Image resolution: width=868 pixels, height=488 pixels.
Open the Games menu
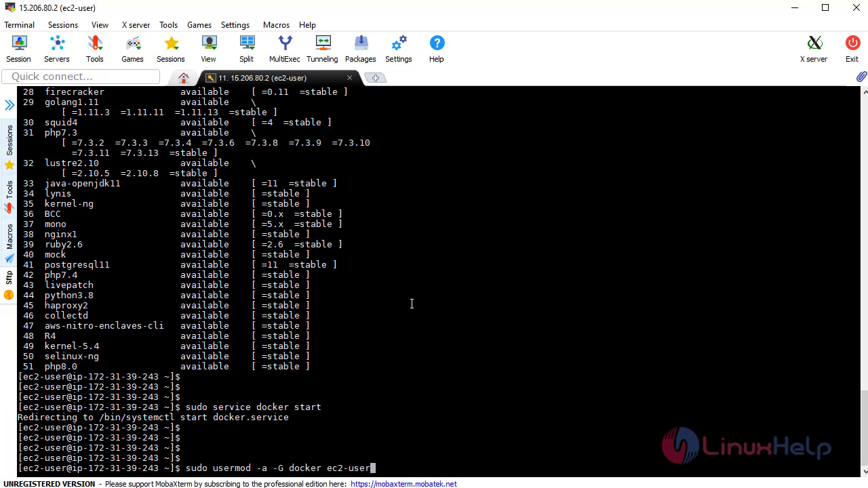pos(199,24)
